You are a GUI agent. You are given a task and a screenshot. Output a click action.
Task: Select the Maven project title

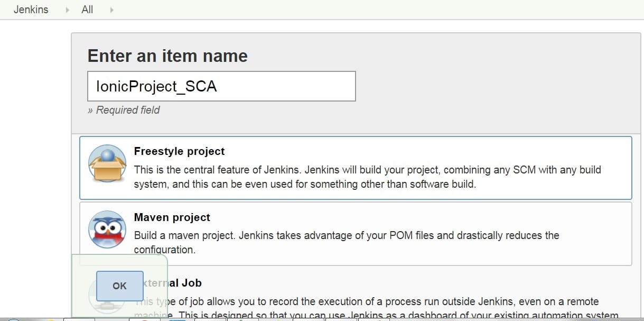(x=172, y=217)
